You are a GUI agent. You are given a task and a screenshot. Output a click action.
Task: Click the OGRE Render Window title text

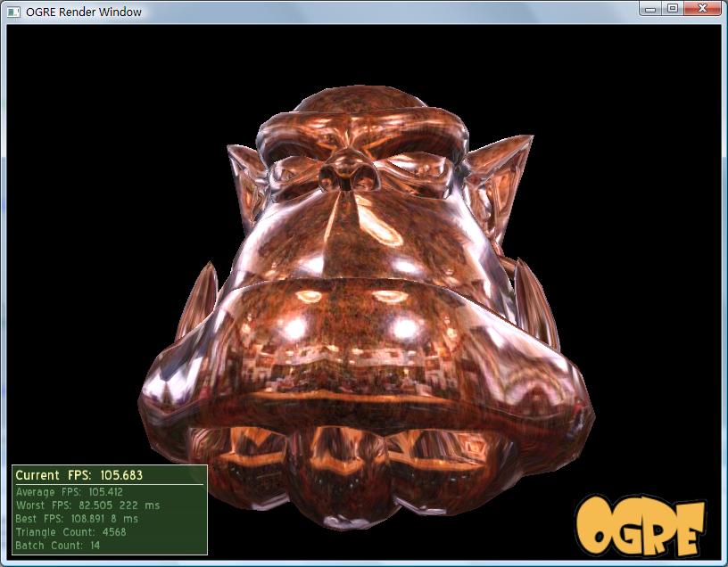pos(84,12)
